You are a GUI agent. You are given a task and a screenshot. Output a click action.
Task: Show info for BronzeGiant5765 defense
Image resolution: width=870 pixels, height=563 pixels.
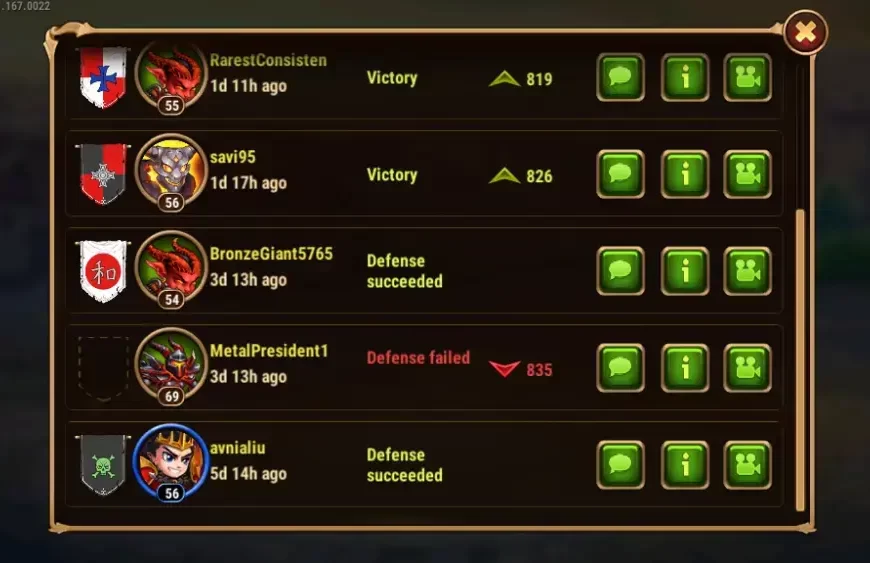(x=685, y=271)
